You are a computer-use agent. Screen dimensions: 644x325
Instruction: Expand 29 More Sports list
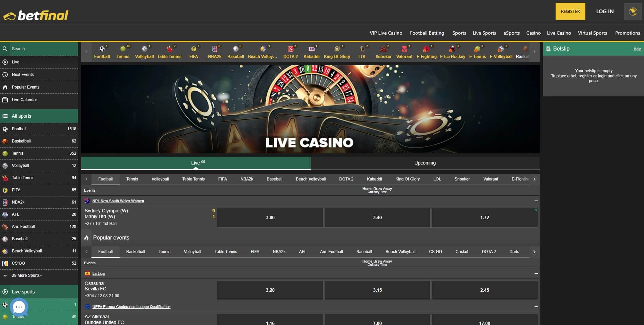39,275
